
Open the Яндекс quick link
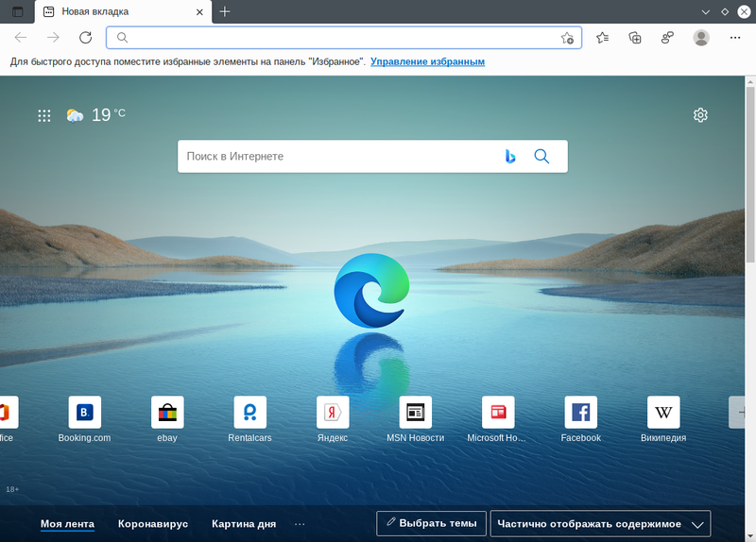333,419
